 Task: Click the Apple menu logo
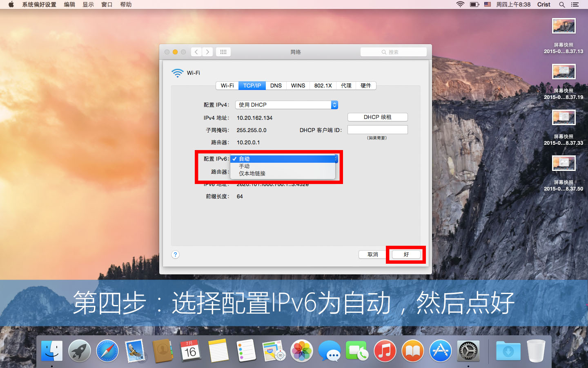(x=11, y=4)
